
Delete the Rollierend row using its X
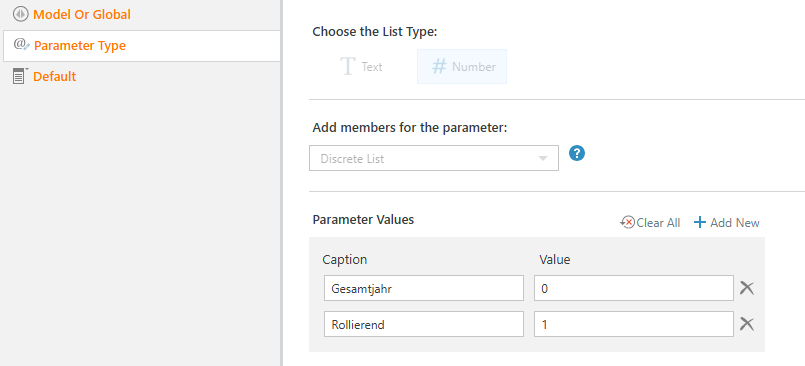(746, 324)
